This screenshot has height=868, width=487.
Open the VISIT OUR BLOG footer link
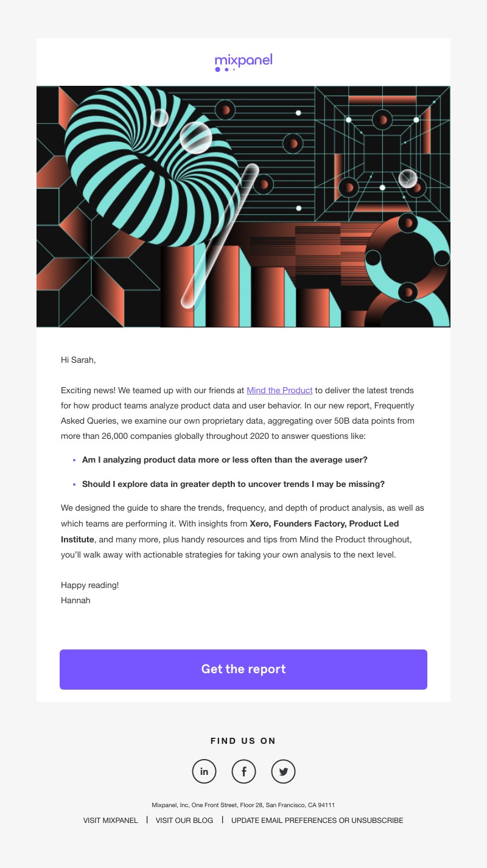point(184,821)
